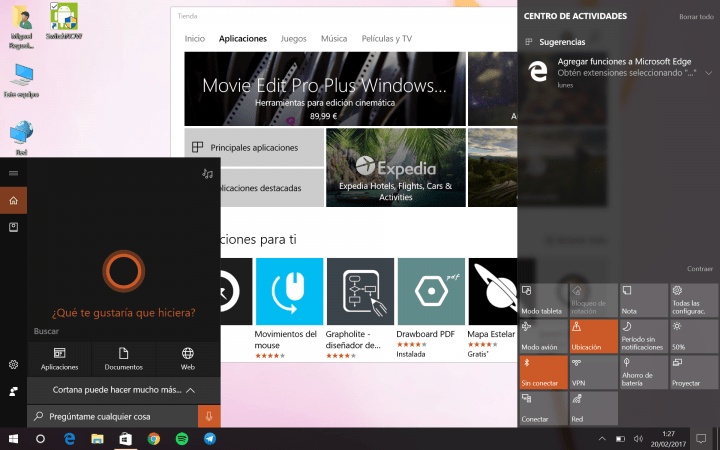Screen dimensions: 720x450
Task: Click the Cortana microphone button
Action: pyautogui.click(x=209, y=416)
